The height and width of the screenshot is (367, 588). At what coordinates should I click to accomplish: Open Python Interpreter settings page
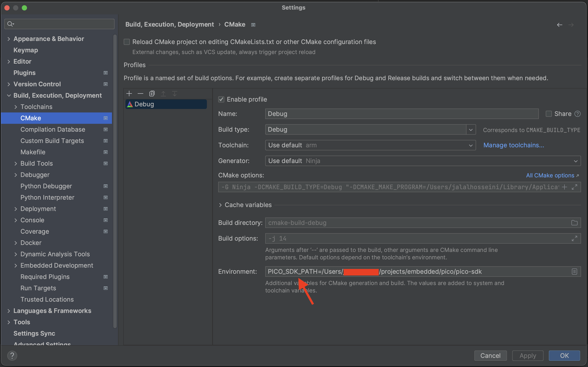47,197
